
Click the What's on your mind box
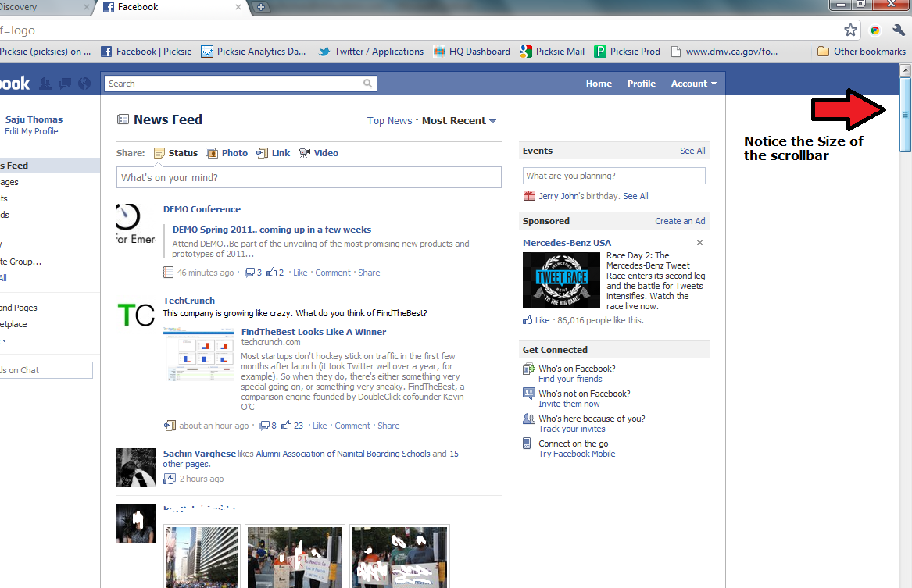309,178
